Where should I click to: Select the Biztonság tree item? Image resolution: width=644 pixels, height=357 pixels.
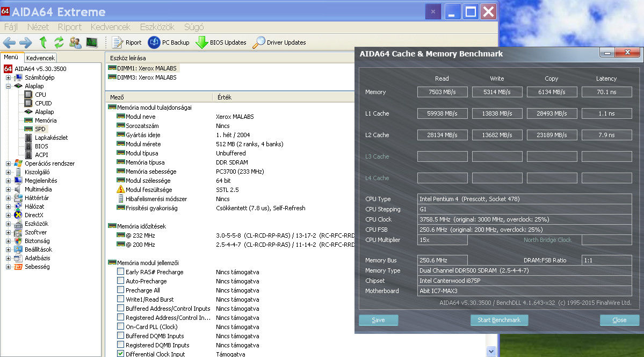tap(37, 241)
